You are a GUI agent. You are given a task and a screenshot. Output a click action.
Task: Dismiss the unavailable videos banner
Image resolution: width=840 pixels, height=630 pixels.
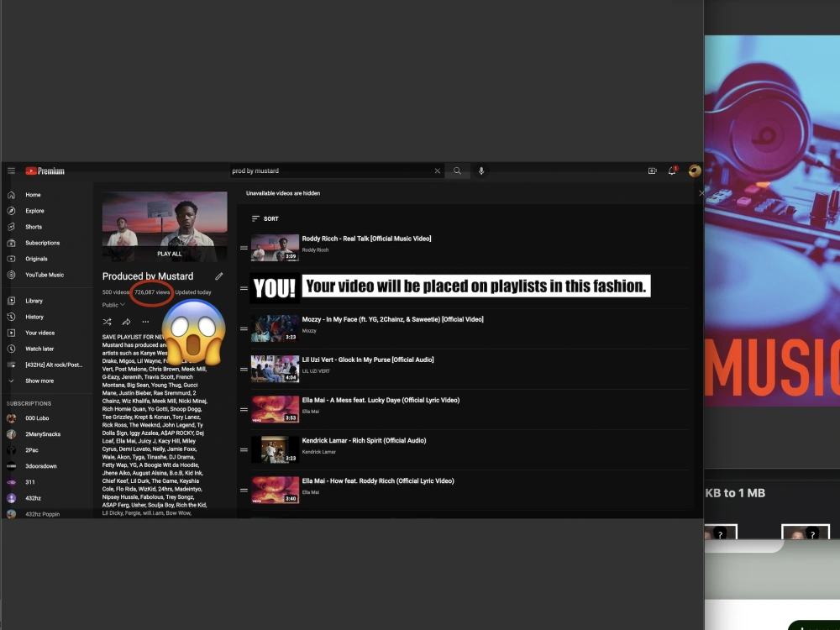[x=701, y=193]
